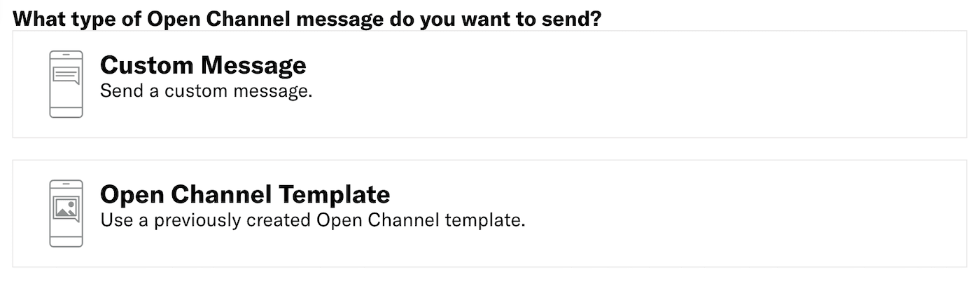The image size is (980, 284).
Task: Click the speech bubble inside Custom Message icon
Action: 66,74
